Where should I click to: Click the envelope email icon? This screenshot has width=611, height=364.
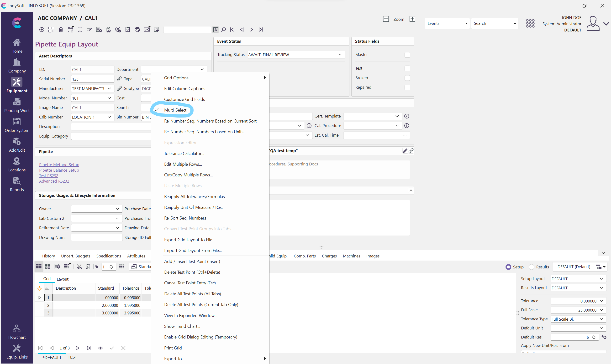point(147,29)
